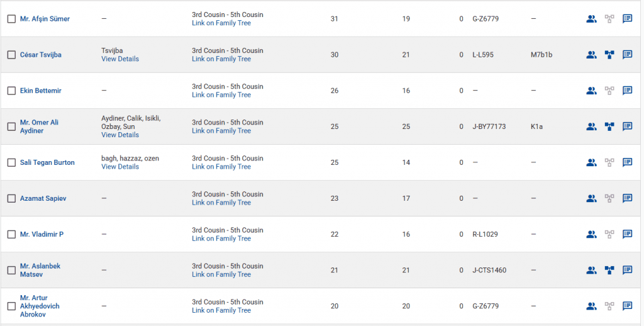
Task: Open Mr. Aslanbek Matsev's family tree icon
Action: tap(609, 270)
